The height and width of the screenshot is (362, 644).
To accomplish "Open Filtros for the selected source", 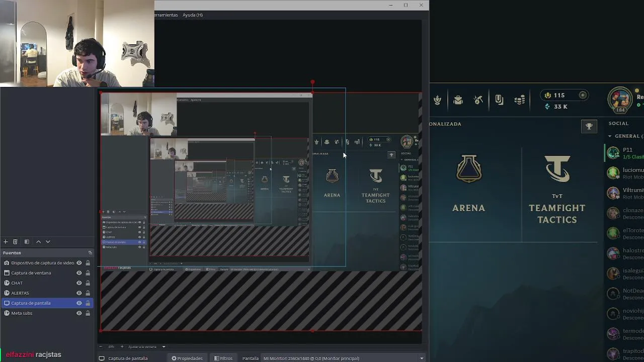I will [223, 358].
